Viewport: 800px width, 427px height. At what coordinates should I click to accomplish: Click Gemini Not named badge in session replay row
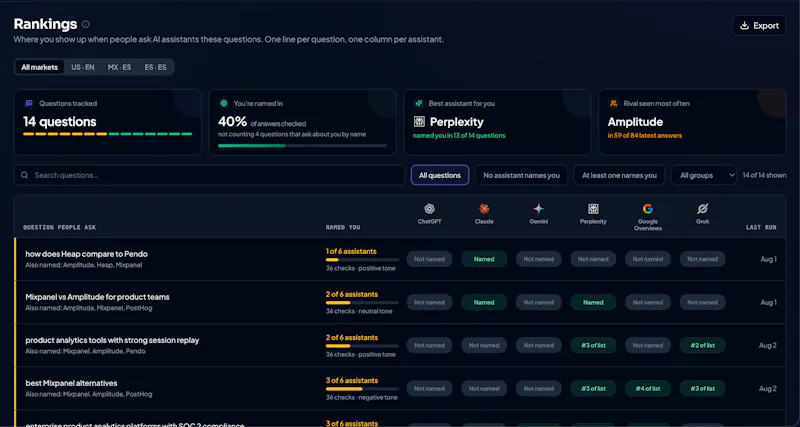[538, 345]
